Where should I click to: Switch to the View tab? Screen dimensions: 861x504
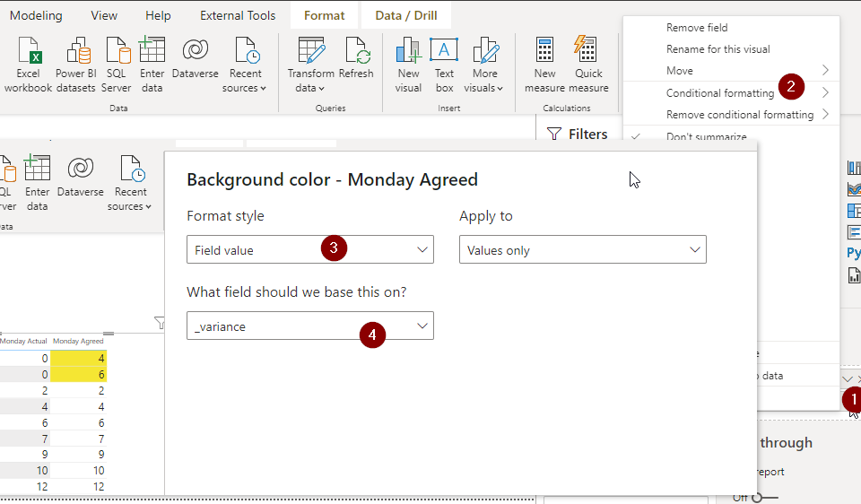click(x=104, y=15)
